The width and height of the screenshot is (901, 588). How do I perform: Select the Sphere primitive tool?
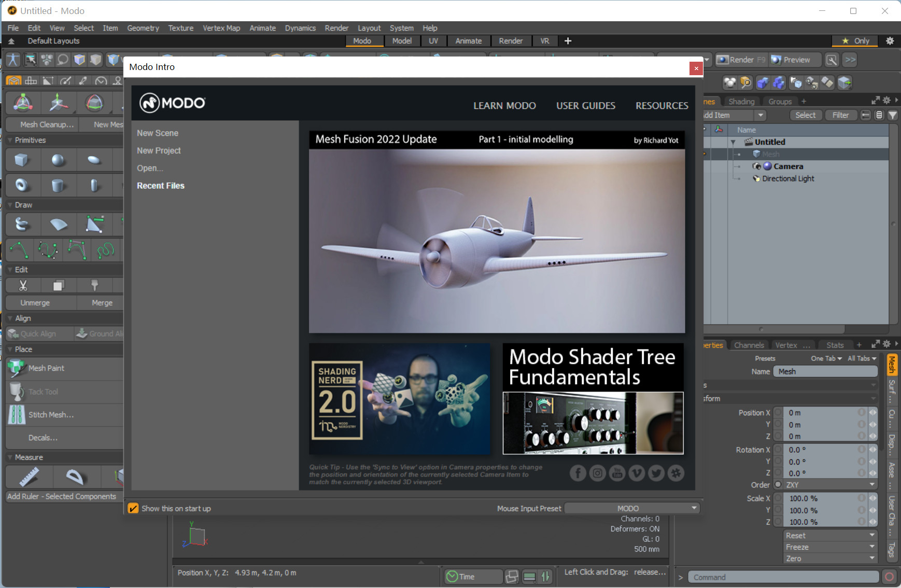coord(58,160)
